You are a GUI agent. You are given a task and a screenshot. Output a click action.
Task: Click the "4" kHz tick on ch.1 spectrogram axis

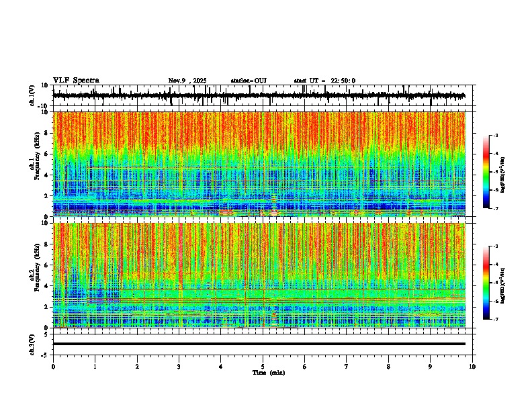[47, 175]
